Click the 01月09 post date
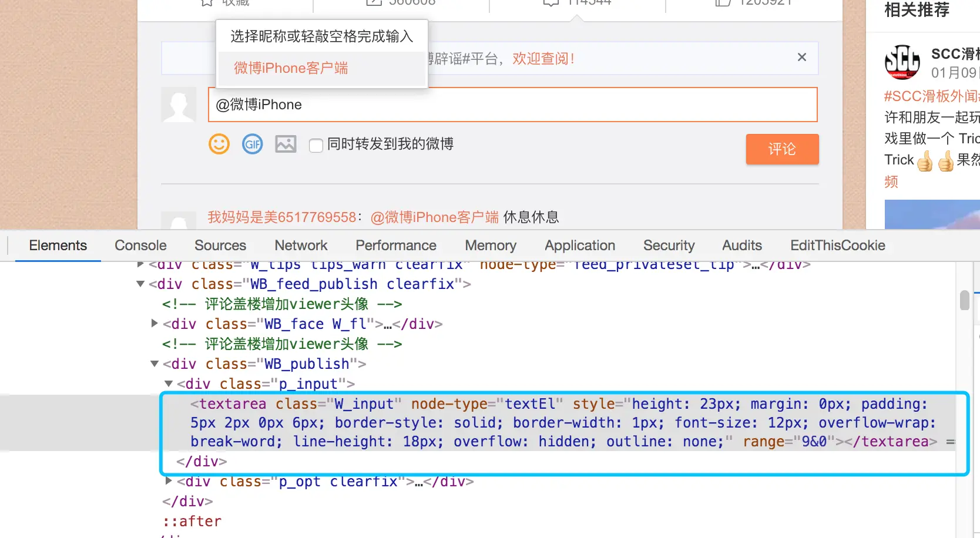This screenshot has height=538, width=980. pyautogui.click(x=954, y=73)
